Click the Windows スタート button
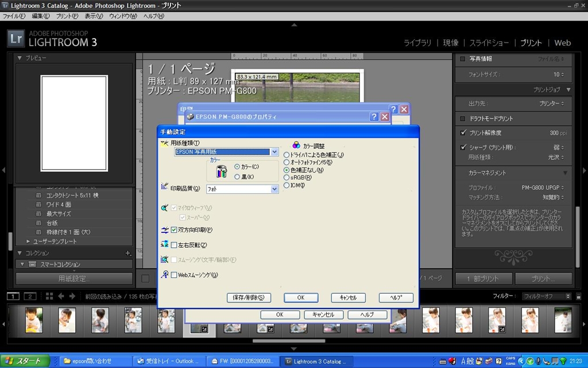 tap(23, 361)
